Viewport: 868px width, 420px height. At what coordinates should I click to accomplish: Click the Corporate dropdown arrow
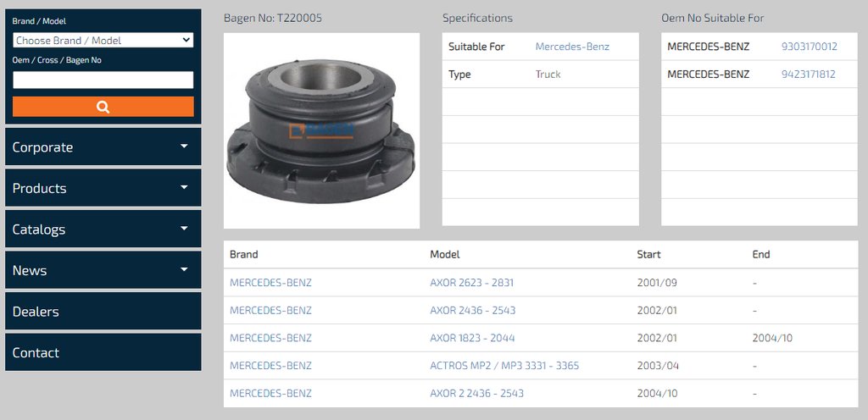(x=184, y=146)
